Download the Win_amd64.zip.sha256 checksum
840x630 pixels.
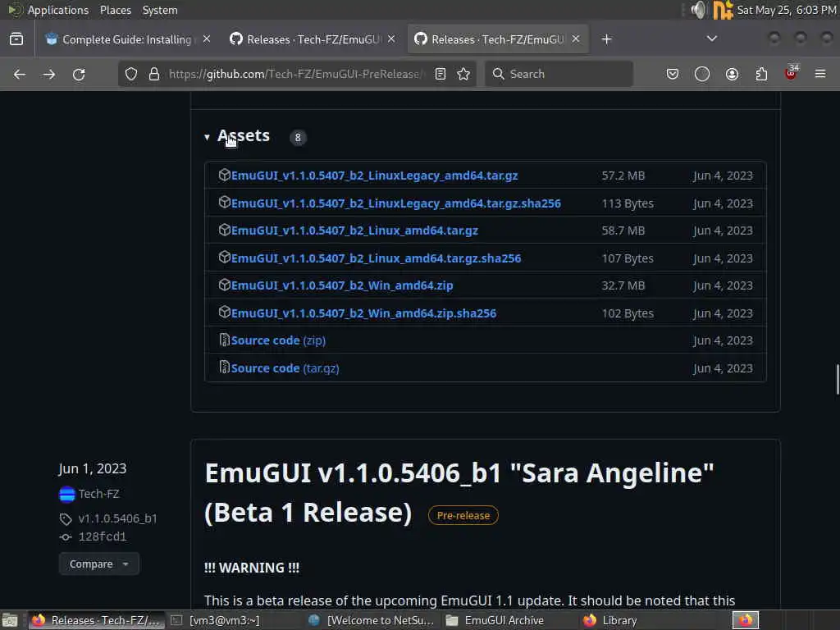tap(363, 313)
